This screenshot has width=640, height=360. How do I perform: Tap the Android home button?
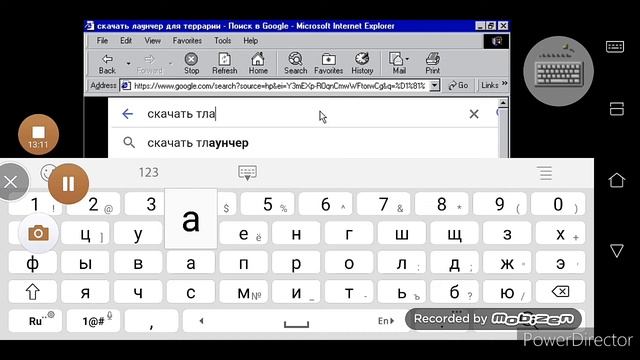tap(616, 180)
